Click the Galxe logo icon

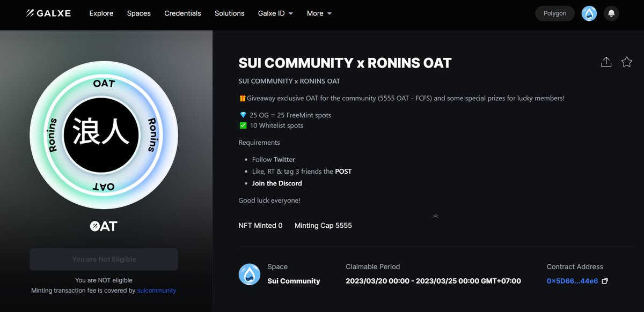[x=31, y=13]
